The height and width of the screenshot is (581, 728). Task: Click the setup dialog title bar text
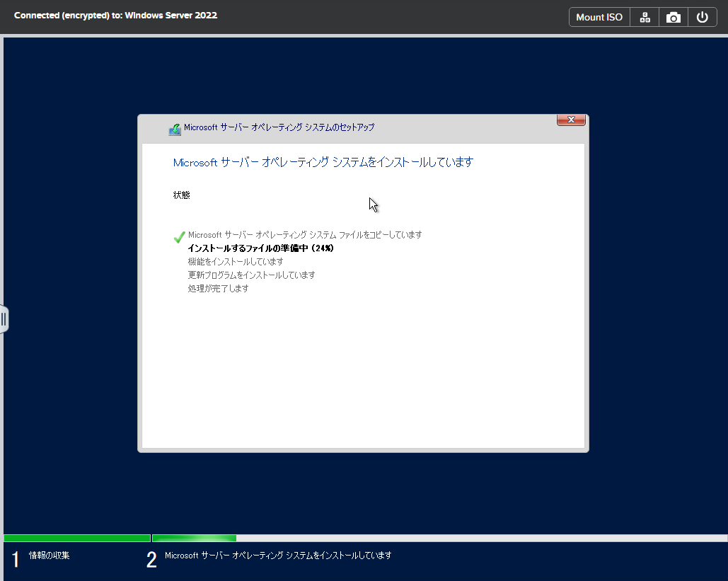click(x=279, y=127)
